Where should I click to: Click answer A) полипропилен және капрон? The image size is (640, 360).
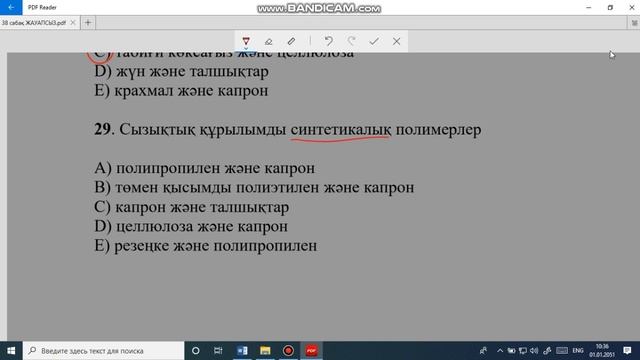pos(204,168)
